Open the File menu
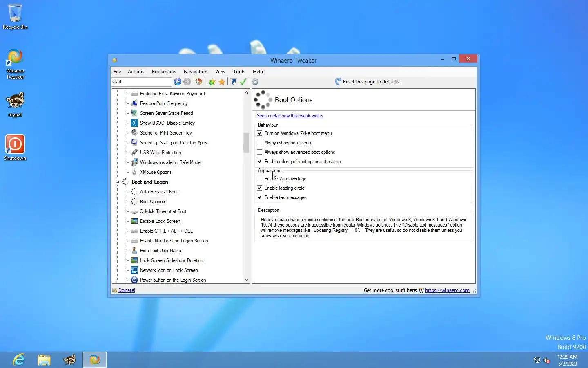The height and width of the screenshot is (368, 588). 117,72
